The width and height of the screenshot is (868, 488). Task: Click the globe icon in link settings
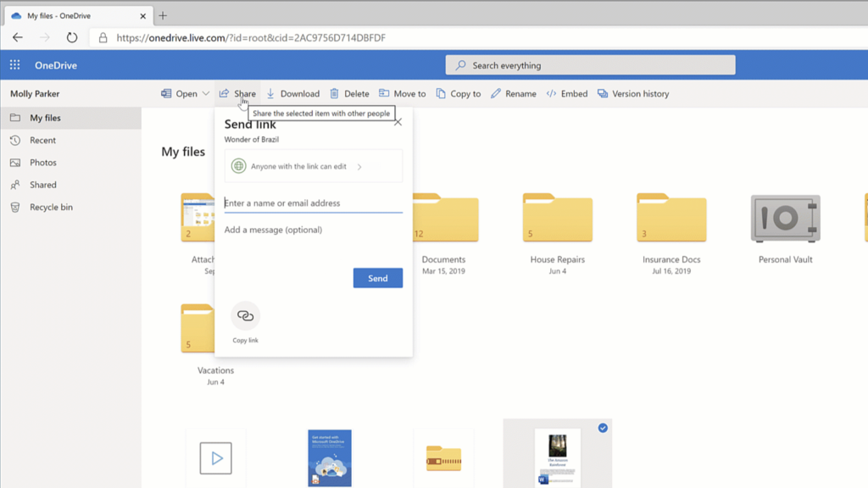[238, 166]
